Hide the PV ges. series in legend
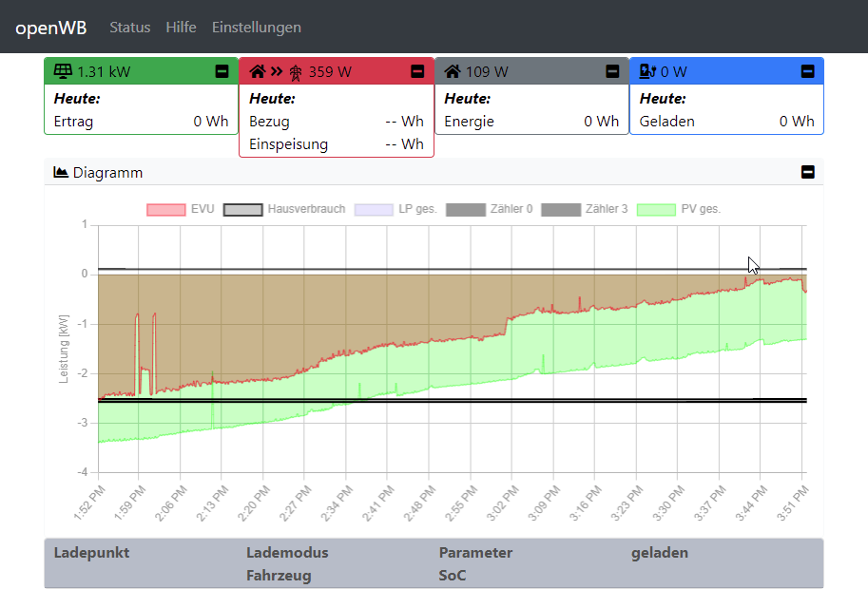The width and height of the screenshot is (868, 608). [x=679, y=209]
